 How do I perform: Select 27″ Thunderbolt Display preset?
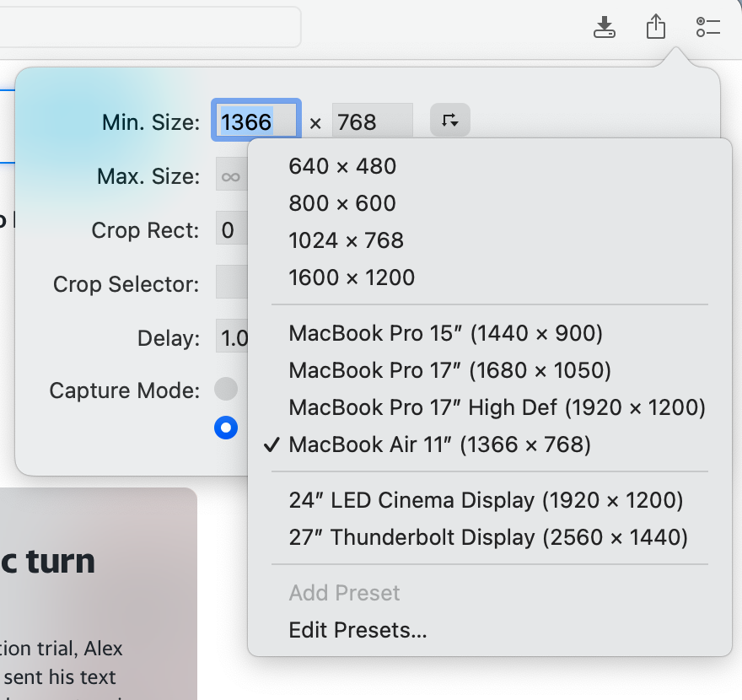490,537
